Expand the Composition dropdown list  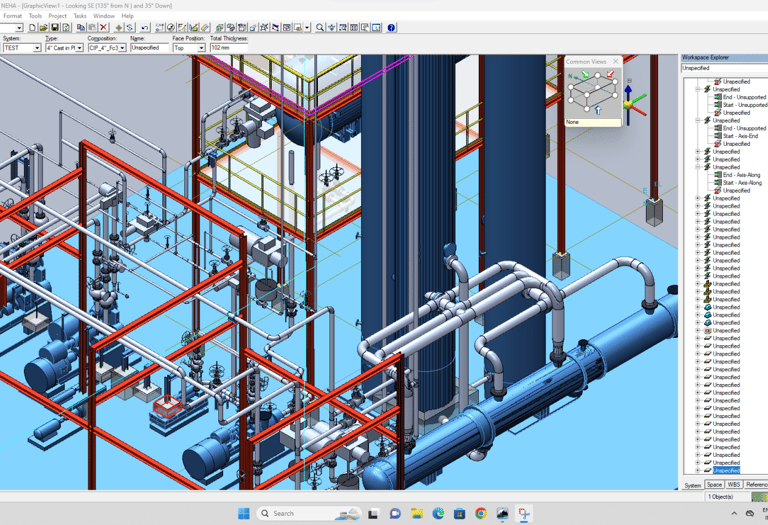122,48
